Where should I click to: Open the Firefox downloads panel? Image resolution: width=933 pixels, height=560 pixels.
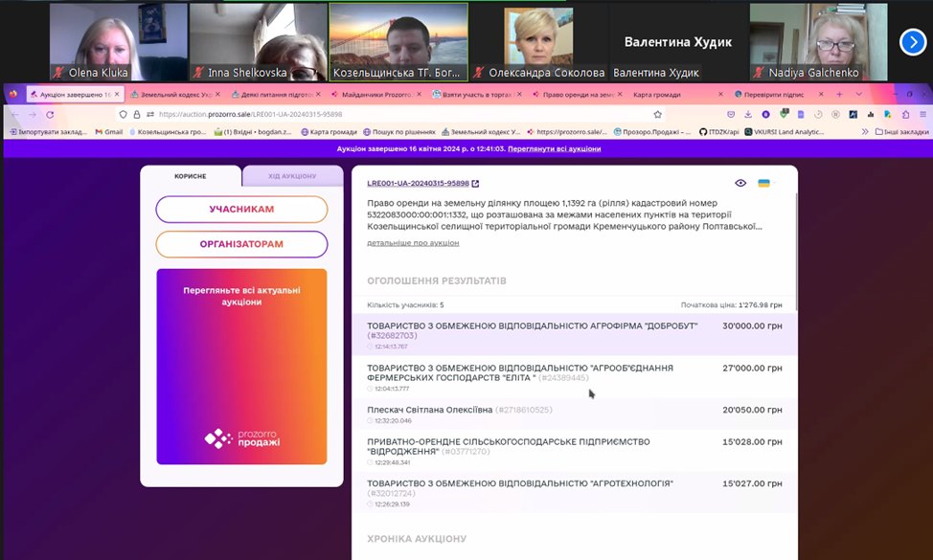(748, 115)
